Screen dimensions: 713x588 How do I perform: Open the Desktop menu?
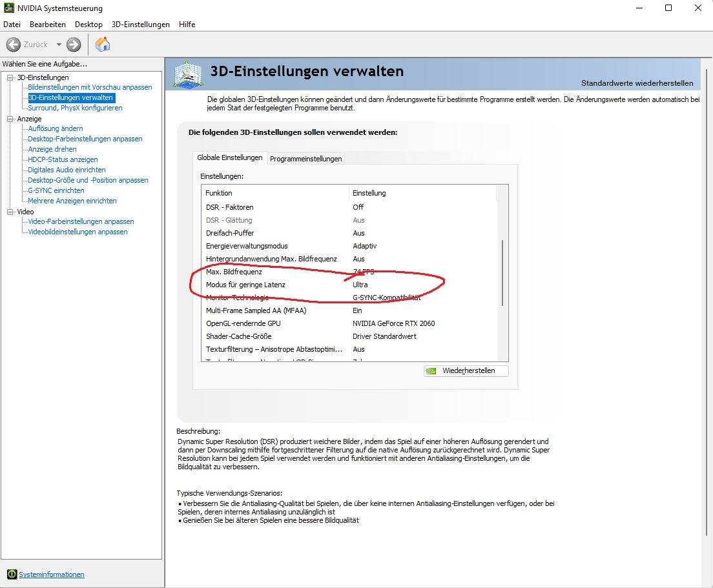tap(88, 25)
